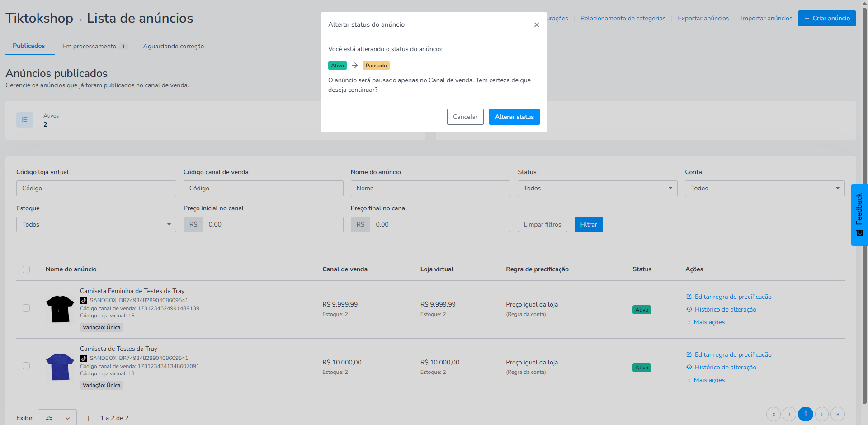The height and width of the screenshot is (425, 868).
Task: Click R$ 9.999,99 under Canal de venda
Action: 340,304
